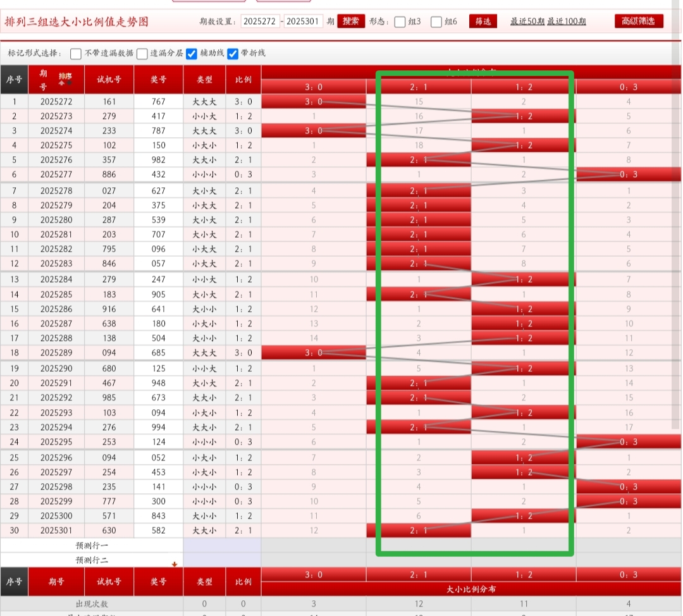The height and width of the screenshot is (616, 683).
Task: Focus the start period field 2025272
Action: [260, 22]
